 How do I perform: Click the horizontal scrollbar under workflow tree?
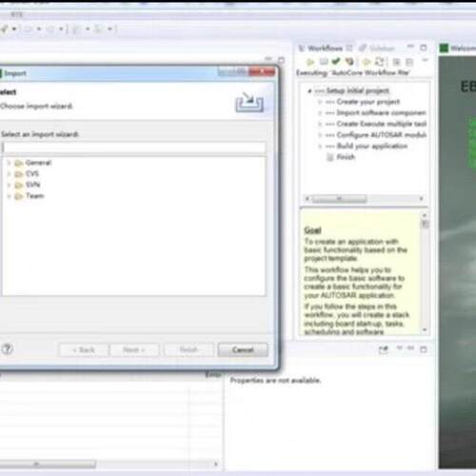coord(364,199)
